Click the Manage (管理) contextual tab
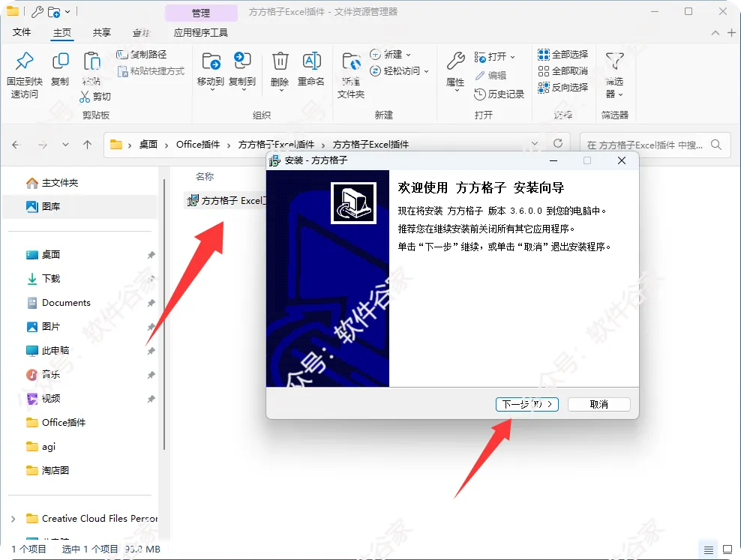Viewport: 741px width, 560px height. pos(201,13)
